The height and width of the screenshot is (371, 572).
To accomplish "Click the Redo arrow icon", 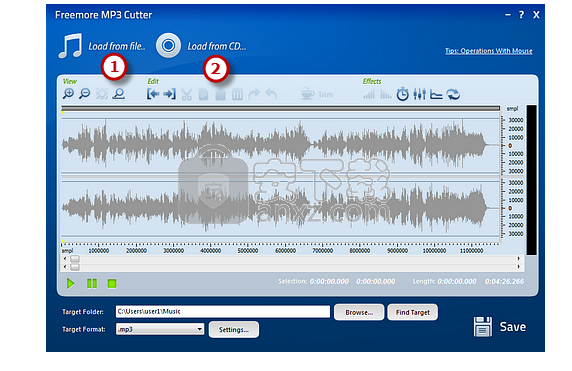I will pyautogui.click(x=254, y=94).
